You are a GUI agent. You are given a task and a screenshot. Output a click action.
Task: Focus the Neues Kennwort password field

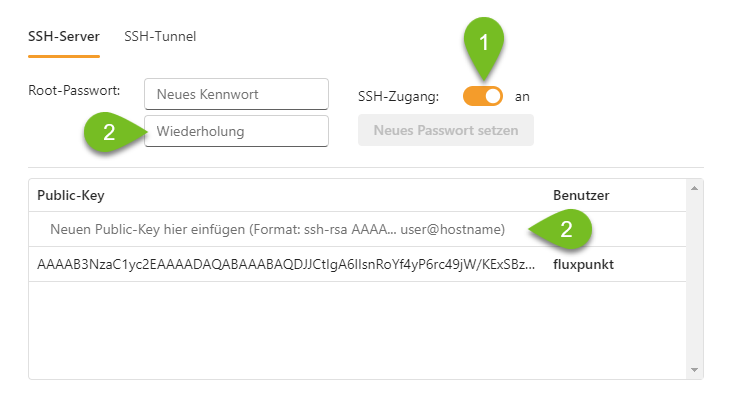pos(237,94)
